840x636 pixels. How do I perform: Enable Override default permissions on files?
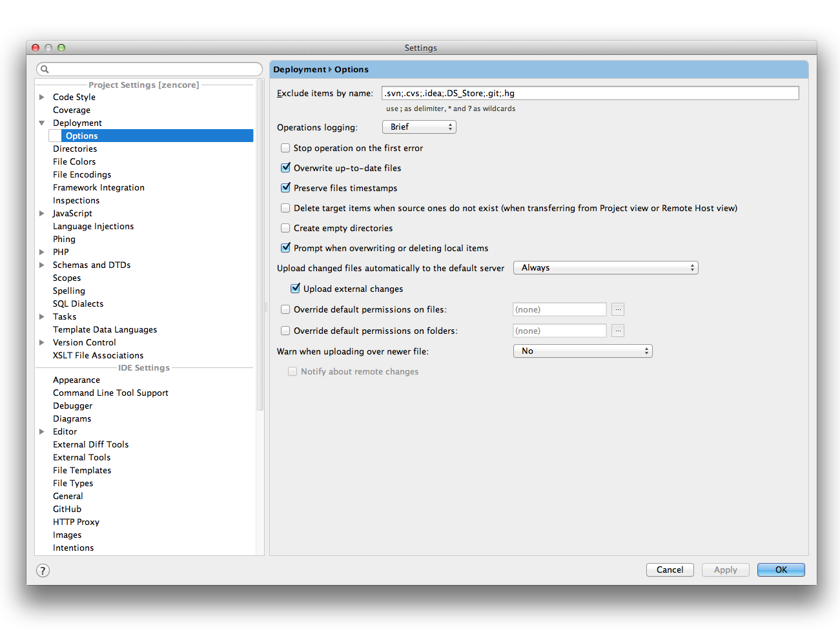tap(285, 309)
